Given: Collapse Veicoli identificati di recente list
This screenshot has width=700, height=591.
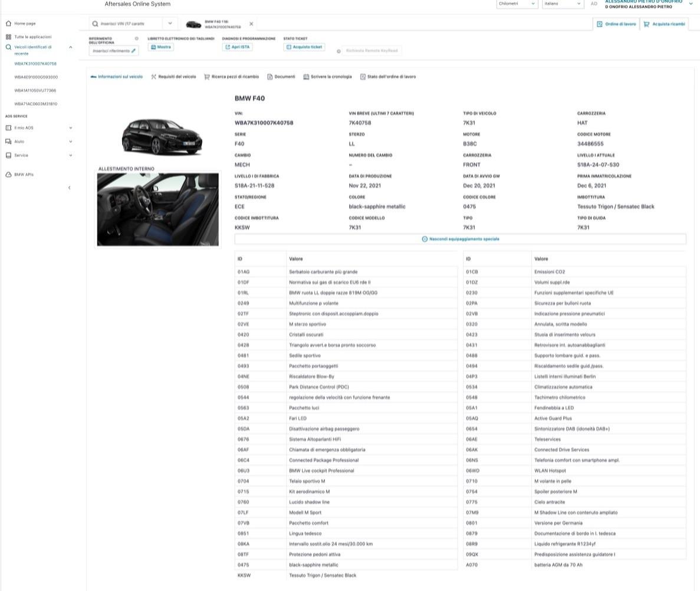Looking at the screenshot, I should point(71,47).
